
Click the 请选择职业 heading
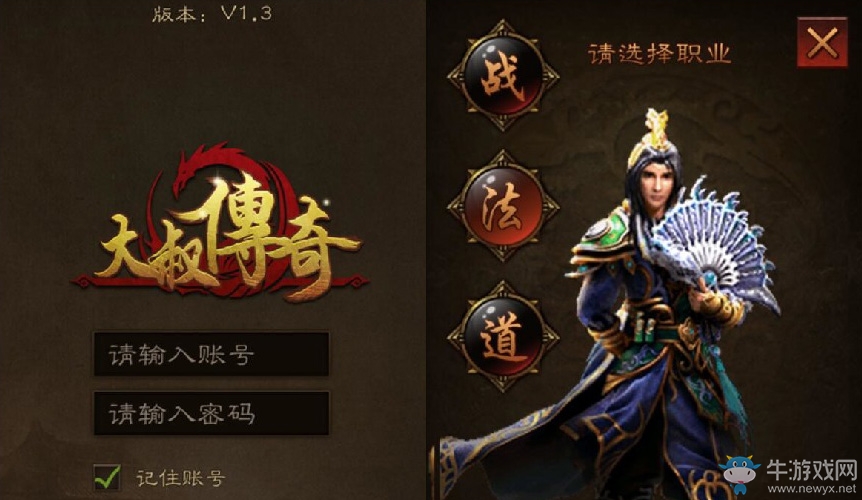point(660,54)
